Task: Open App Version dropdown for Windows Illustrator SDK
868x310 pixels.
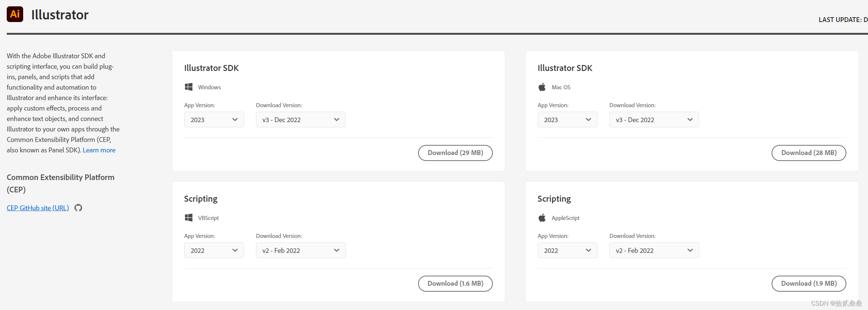Action: point(214,120)
